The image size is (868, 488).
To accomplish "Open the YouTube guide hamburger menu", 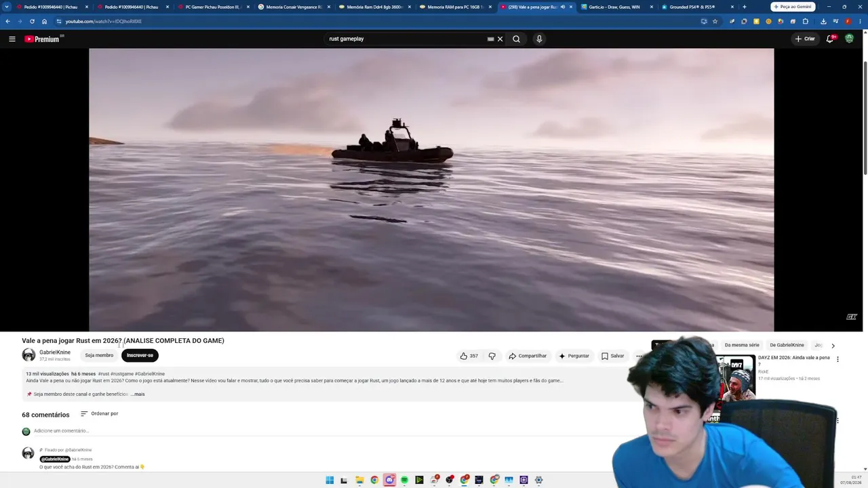I will click(x=12, y=39).
